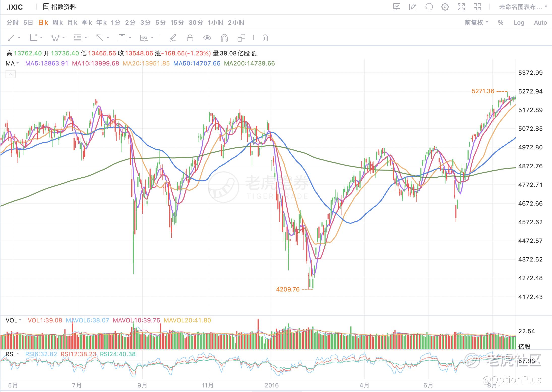Toggle lock drawings padlock icon
This screenshot has width=552, height=392.
point(190,38)
